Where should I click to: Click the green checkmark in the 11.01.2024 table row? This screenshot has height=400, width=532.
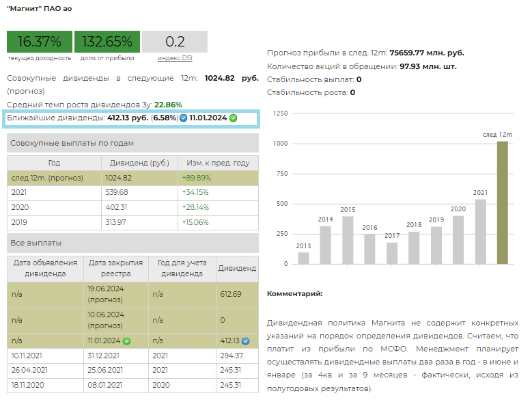[x=126, y=341]
